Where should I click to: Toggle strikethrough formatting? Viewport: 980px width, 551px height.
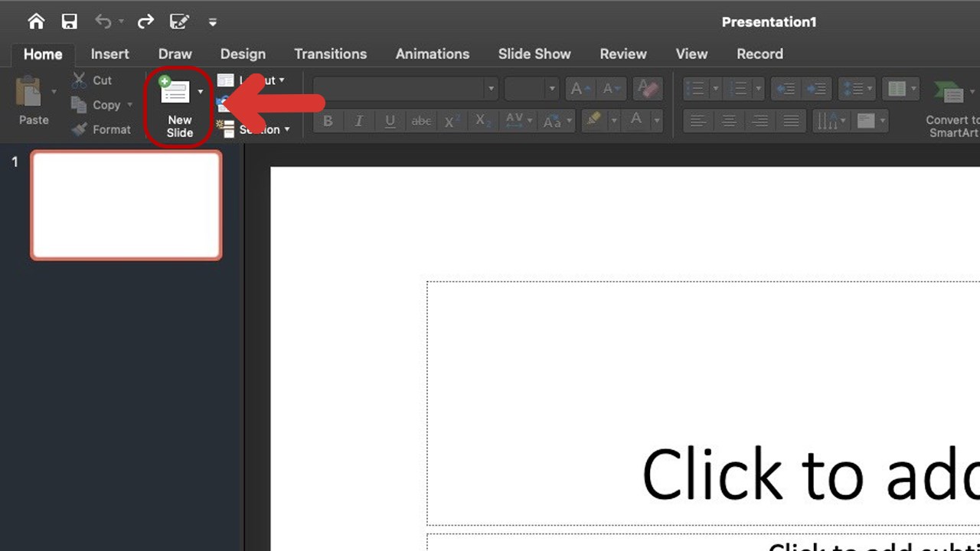click(421, 121)
